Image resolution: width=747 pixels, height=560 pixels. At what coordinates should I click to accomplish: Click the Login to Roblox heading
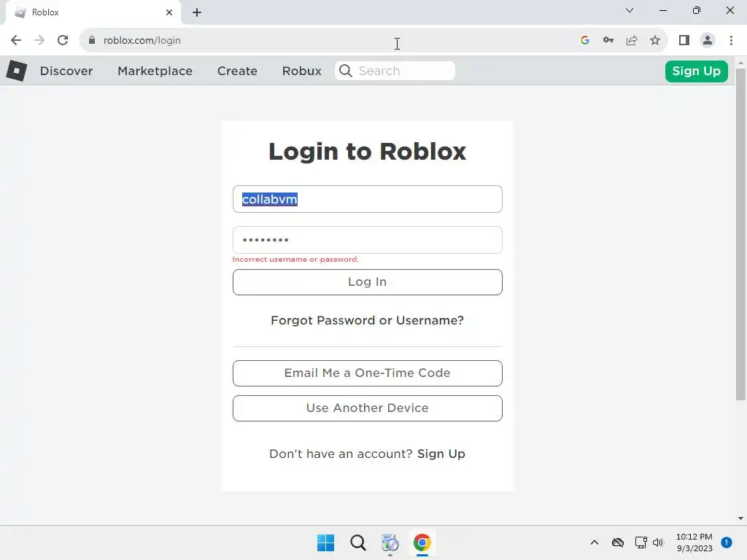(x=368, y=152)
